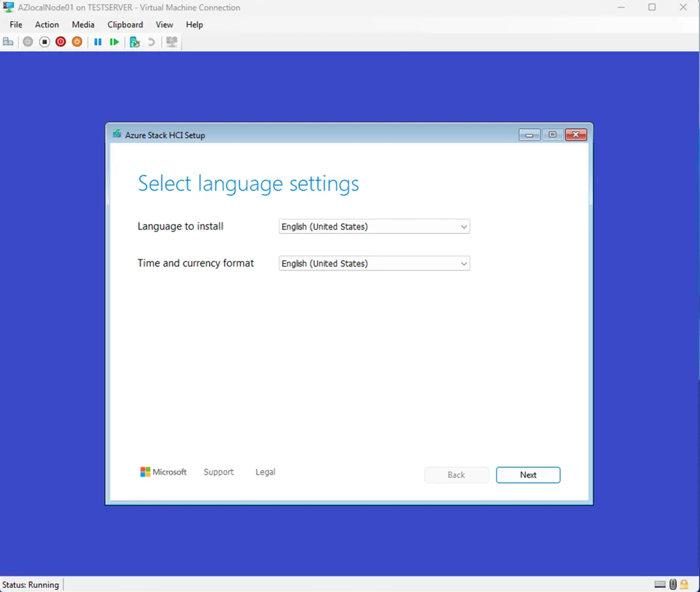Click the Next button
This screenshot has width=700, height=592.
(x=528, y=475)
